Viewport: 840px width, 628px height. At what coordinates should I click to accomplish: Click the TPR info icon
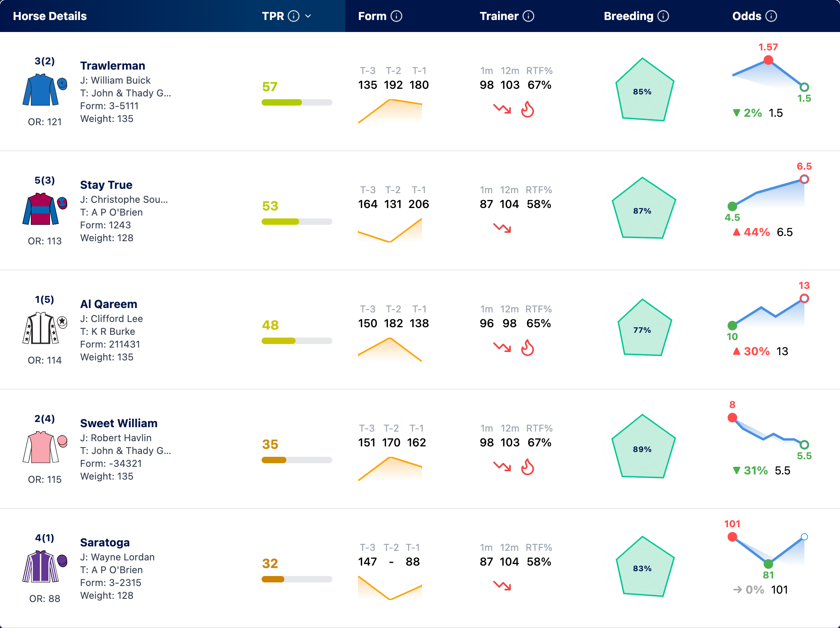pos(294,16)
